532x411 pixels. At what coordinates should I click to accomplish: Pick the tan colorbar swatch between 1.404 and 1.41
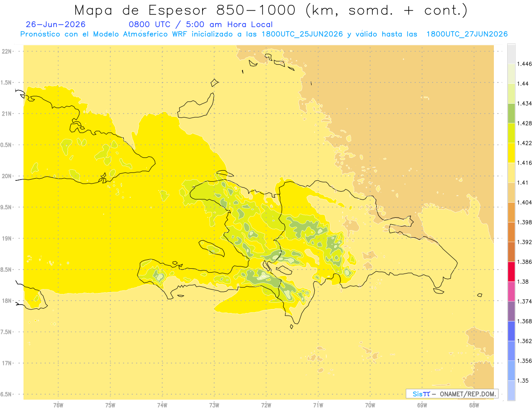(x=511, y=192)
